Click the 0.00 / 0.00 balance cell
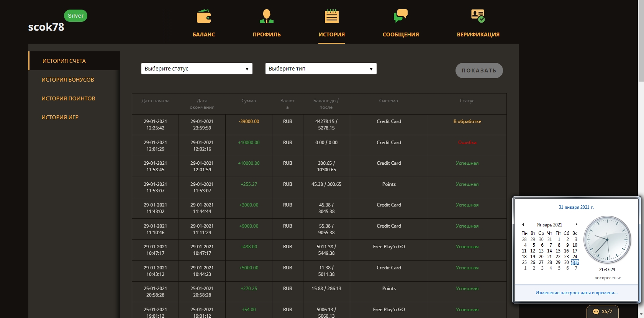The height and width of the screenshot is (318, 644). coord(326,143)
